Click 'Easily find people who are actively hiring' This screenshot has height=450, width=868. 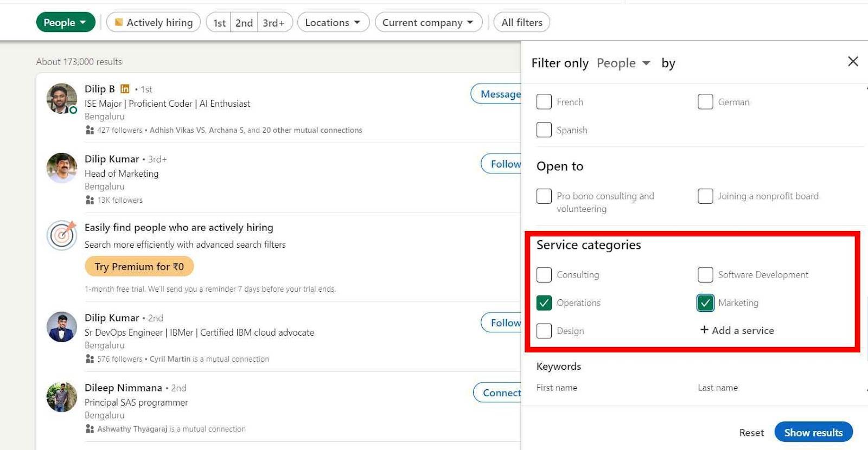[x=179, y=228]
